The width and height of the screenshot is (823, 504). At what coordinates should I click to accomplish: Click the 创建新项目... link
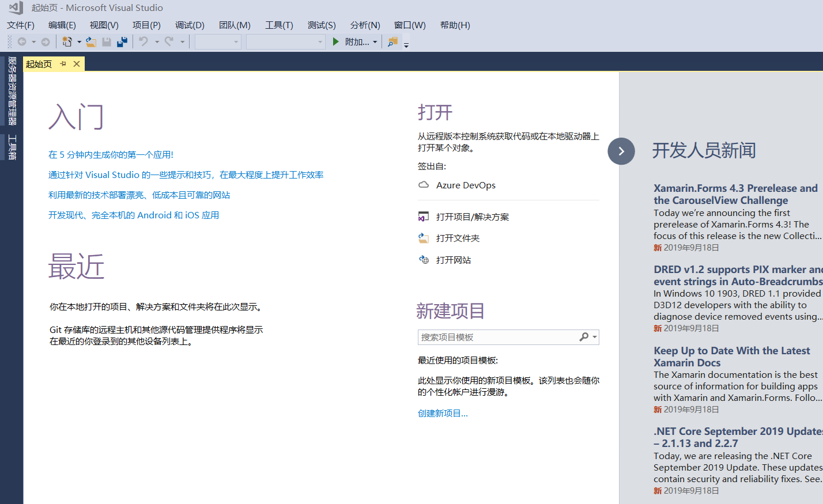[x=443, y=413]
